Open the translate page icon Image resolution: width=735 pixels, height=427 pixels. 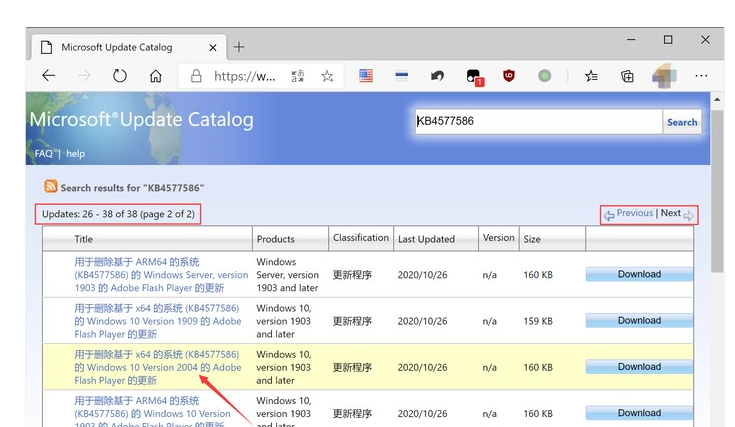298,75
